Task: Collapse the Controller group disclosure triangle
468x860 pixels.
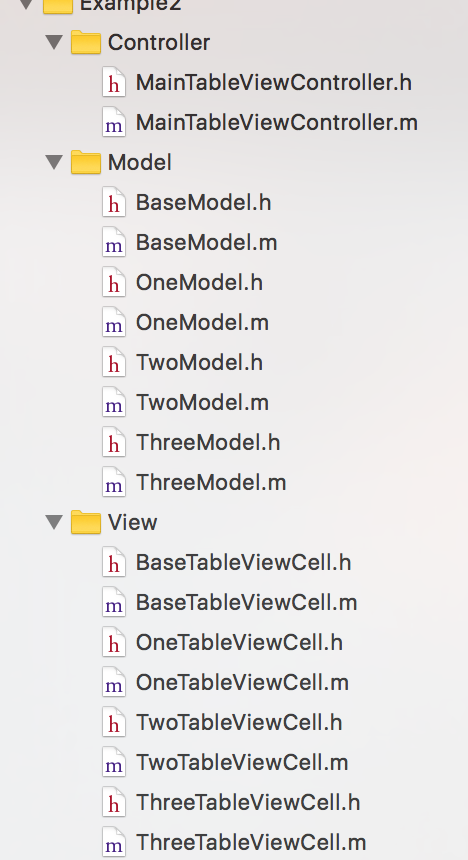Action: pos(54,42)
